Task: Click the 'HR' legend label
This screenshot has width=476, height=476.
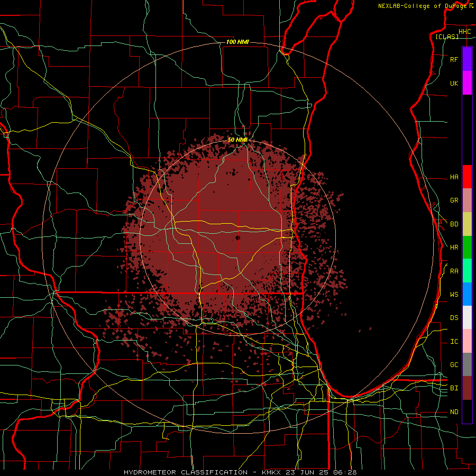Action: (454, 248)
